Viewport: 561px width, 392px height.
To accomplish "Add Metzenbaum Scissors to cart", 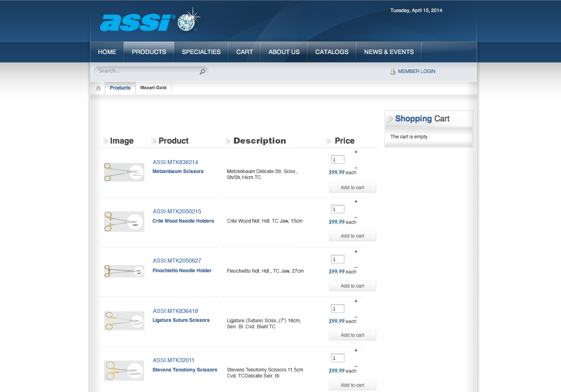I will click(352, 188).
